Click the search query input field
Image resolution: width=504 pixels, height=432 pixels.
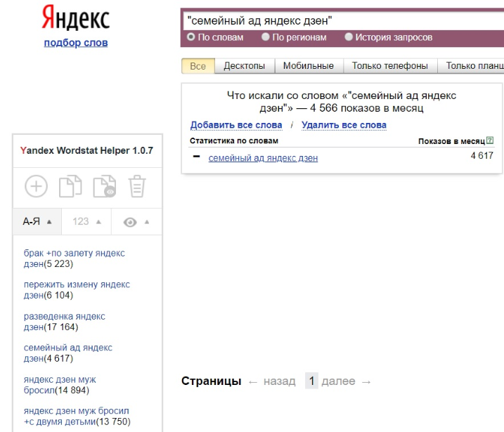click(344, 21)
